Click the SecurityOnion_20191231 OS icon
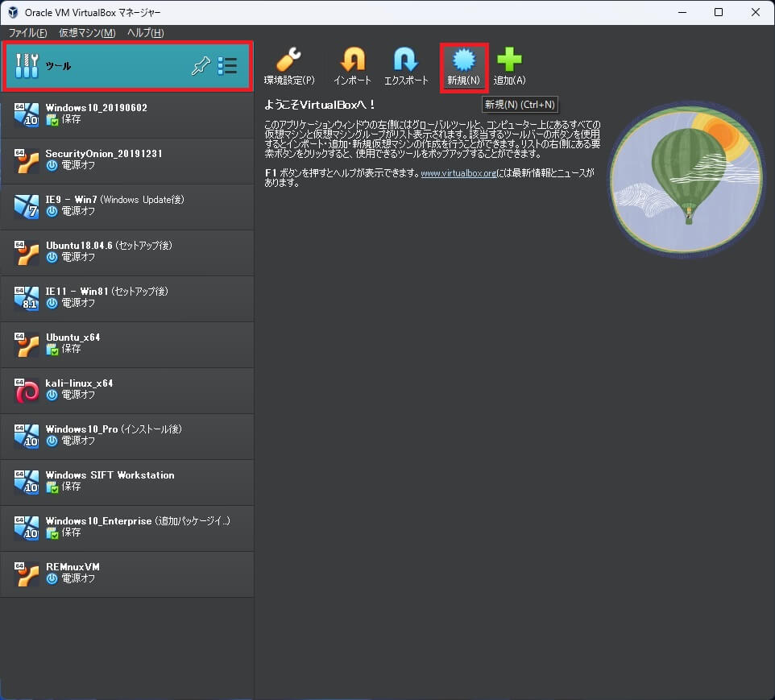Image resolution: width=775 pixels, height=700 pixels. (x=27, y=160)
